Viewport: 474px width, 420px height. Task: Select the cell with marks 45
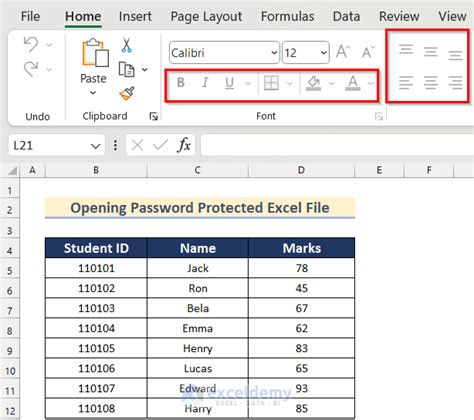(302, 288)
